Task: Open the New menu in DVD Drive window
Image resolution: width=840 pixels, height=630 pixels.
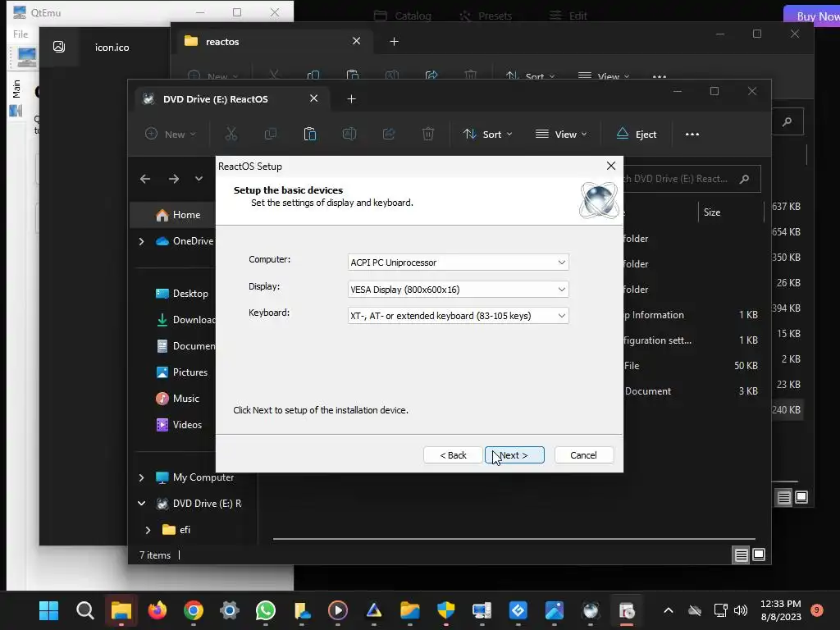Action: point(171,134)
